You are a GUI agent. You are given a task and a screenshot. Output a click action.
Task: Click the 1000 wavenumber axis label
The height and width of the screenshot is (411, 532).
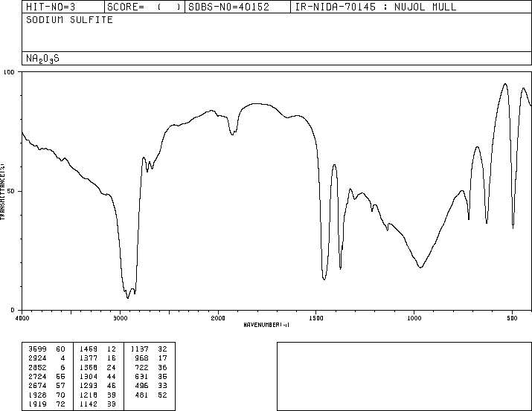[x=414, y=318]
